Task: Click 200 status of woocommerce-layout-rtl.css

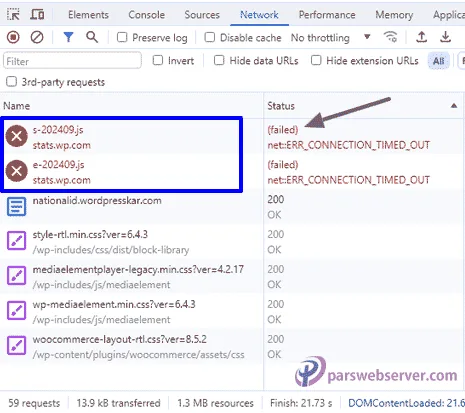Action: click(276, 339)
